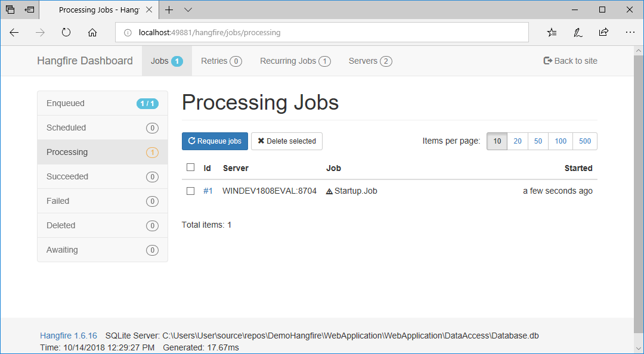The height and width of the screenshot is (354, 644).
Task: Set items per page to 10
Action: (497, 141)
